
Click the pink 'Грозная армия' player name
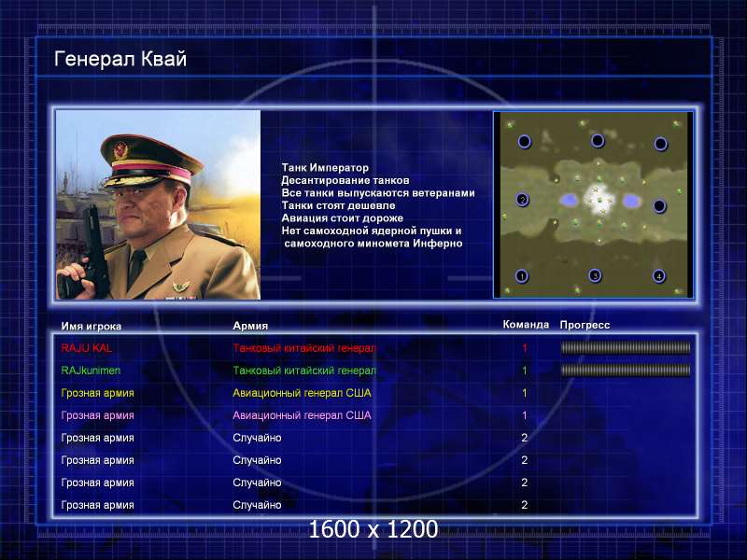click(x=97, y=415)
